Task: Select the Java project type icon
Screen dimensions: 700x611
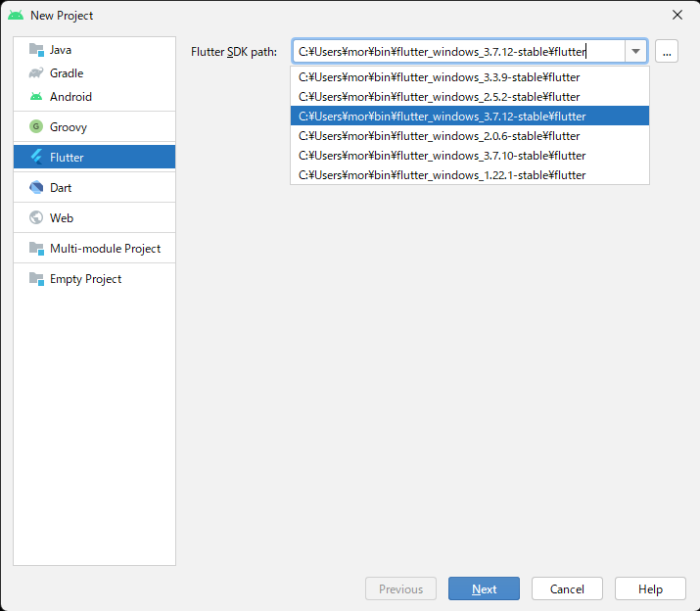Action: 36,50
